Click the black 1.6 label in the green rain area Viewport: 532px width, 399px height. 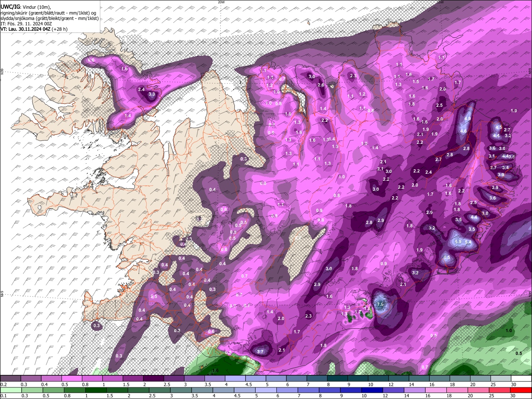(x=215, y=370)
